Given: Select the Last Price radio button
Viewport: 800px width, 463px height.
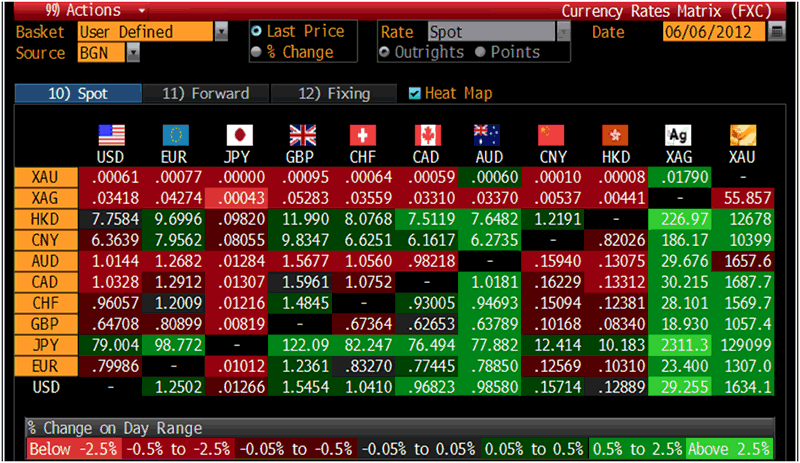Looking at the screenshot, I should click(256, 32).
